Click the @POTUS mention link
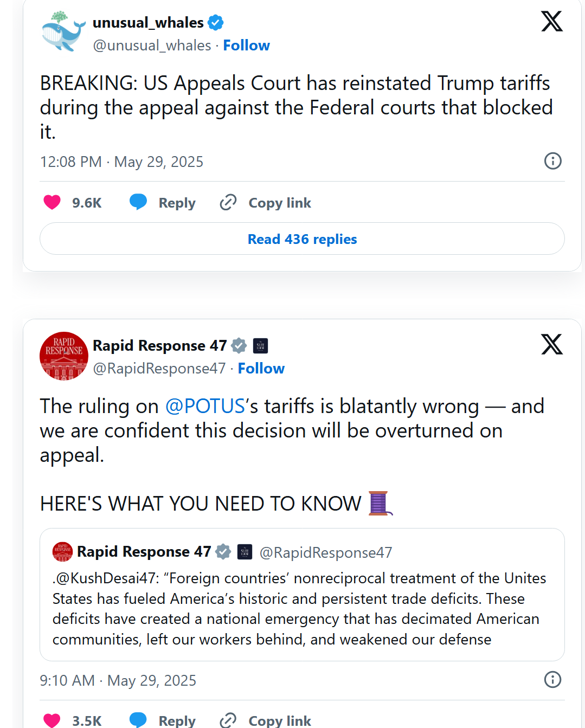 pos(205,406)
